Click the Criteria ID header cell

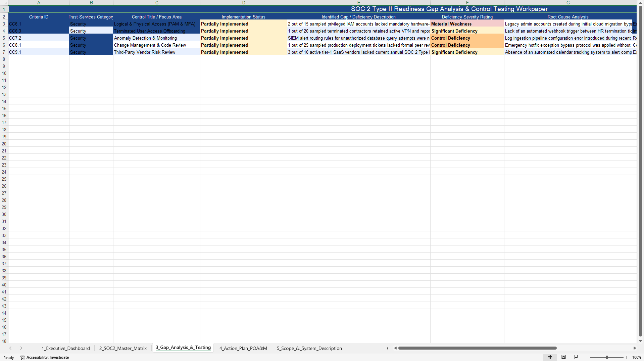tap(39, 17)
